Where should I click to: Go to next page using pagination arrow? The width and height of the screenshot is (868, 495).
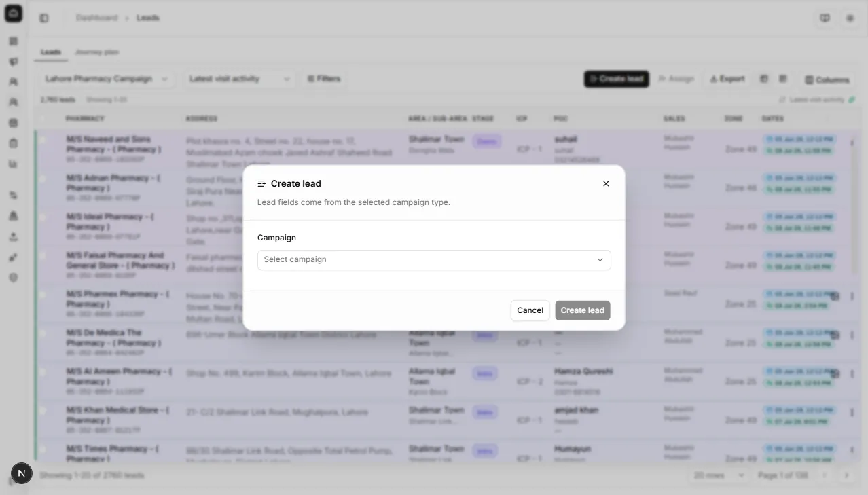pyautogui.click(x=846, y=475)
